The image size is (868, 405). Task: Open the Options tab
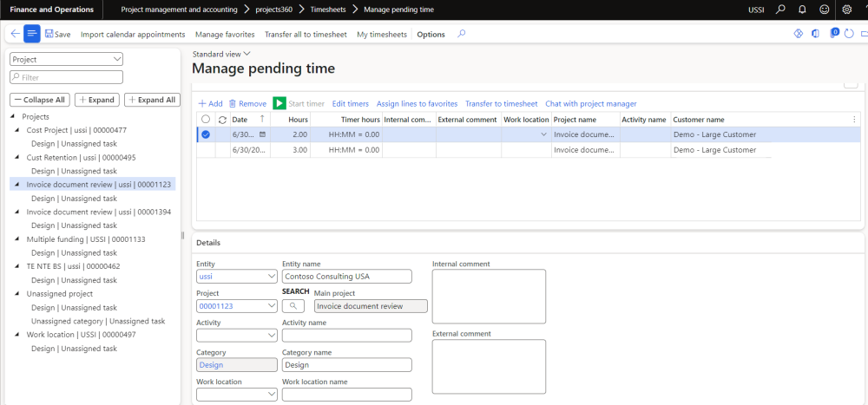[x=431, y=35]
